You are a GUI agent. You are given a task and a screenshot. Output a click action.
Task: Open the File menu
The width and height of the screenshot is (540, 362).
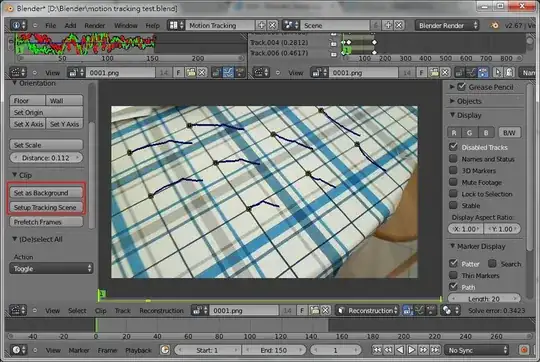click(x=51, y=25)
